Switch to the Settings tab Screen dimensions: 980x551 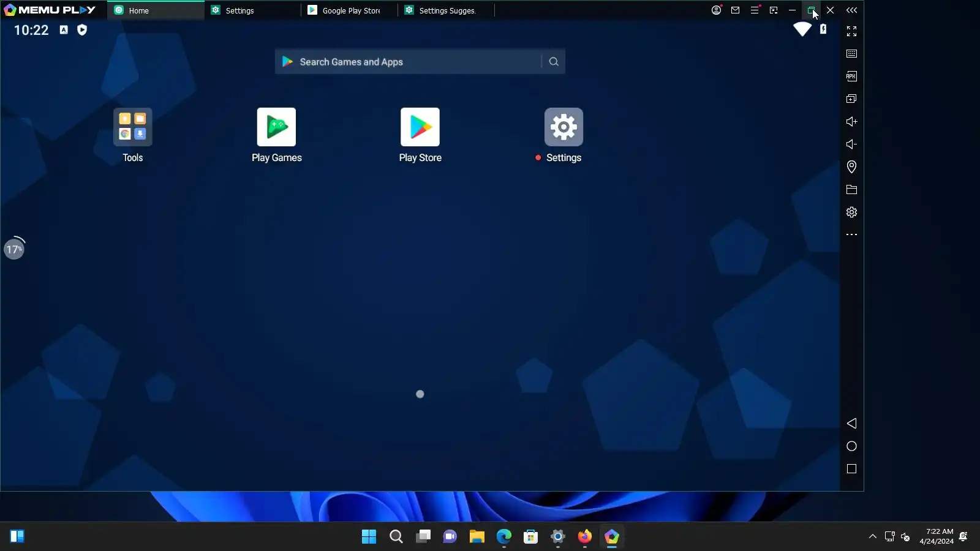pyautogui.click(x=252, y=10)
